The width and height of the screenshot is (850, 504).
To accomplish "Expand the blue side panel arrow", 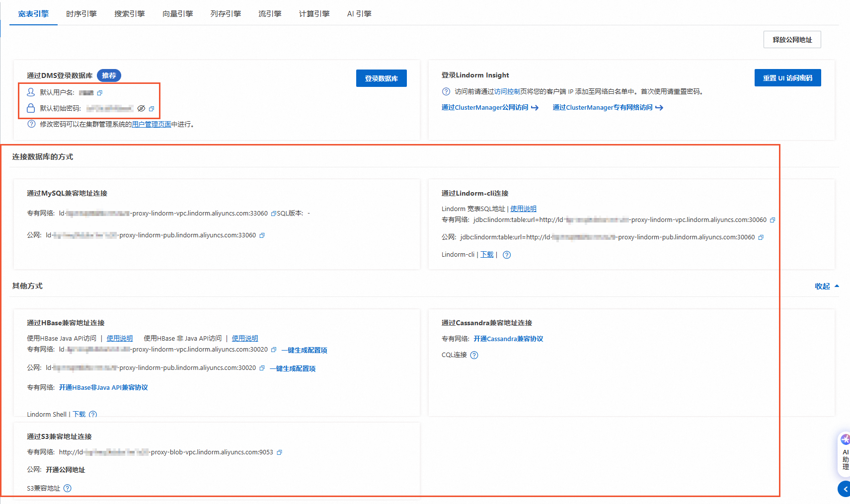I will pyautogui.click(x=844, y=489).
